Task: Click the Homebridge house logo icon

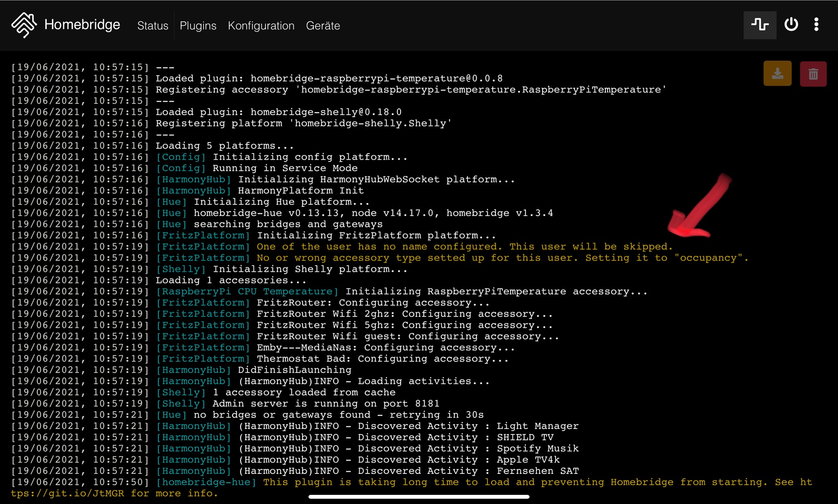Action: (x=24, y=25)
